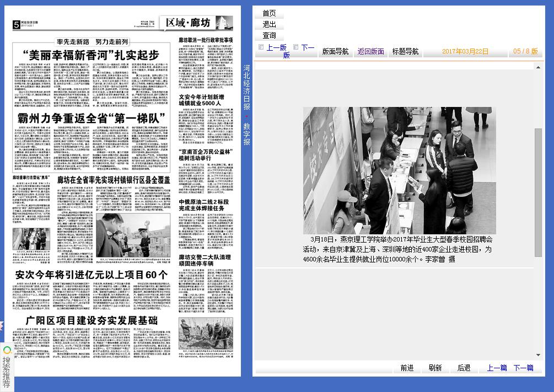Go to 首页 home
This screenshot has width=554, height=392.
tap(269, 13)
